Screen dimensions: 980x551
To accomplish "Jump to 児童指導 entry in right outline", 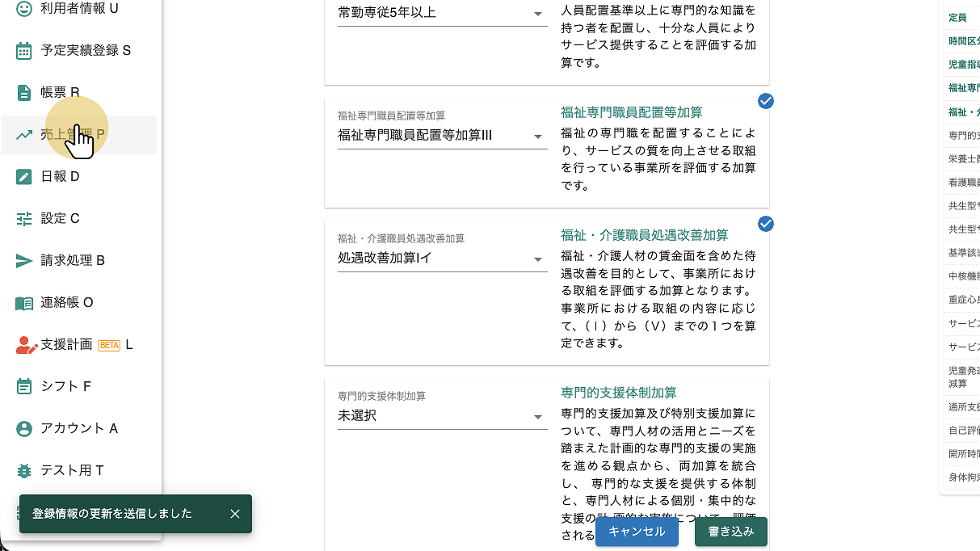I will point(962,65).
